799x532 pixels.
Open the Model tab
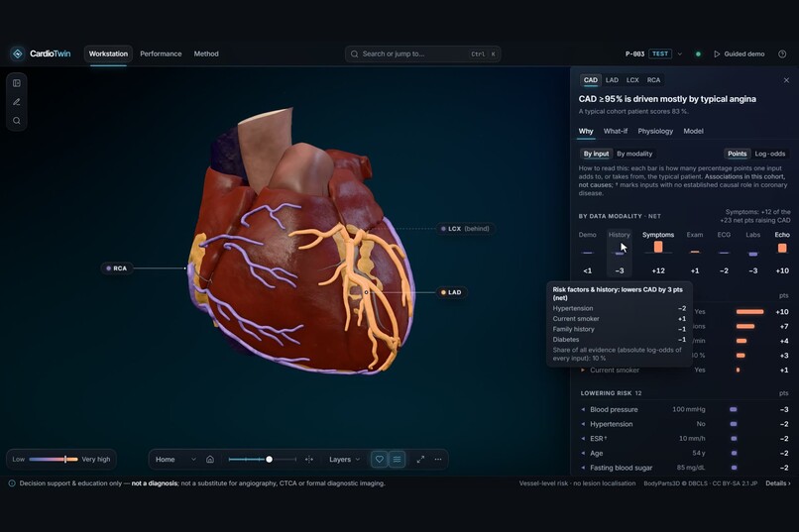click(693, 132)
